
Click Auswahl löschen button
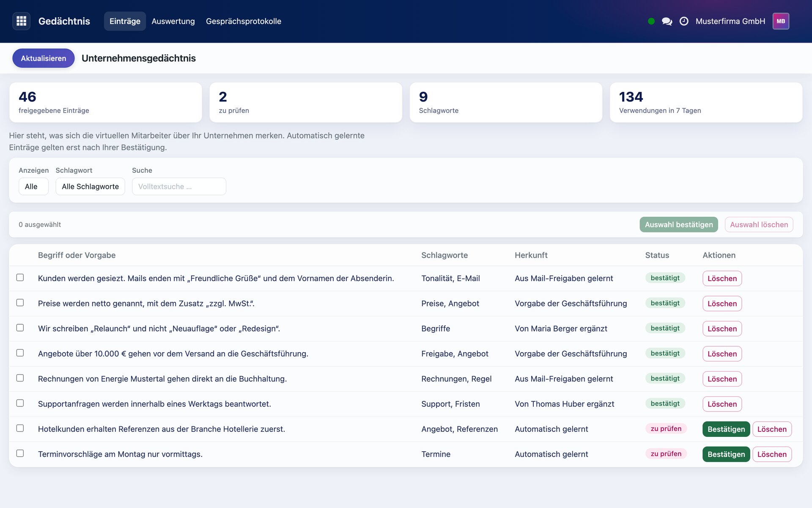pyautogui.click(x=759, y=224)
